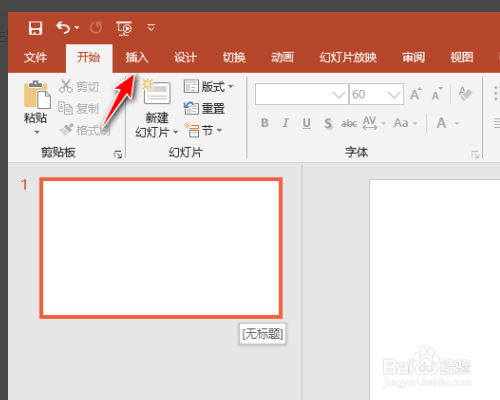Decrease font size with smaller A icon
500x400 pixels.
click(437, 94)
